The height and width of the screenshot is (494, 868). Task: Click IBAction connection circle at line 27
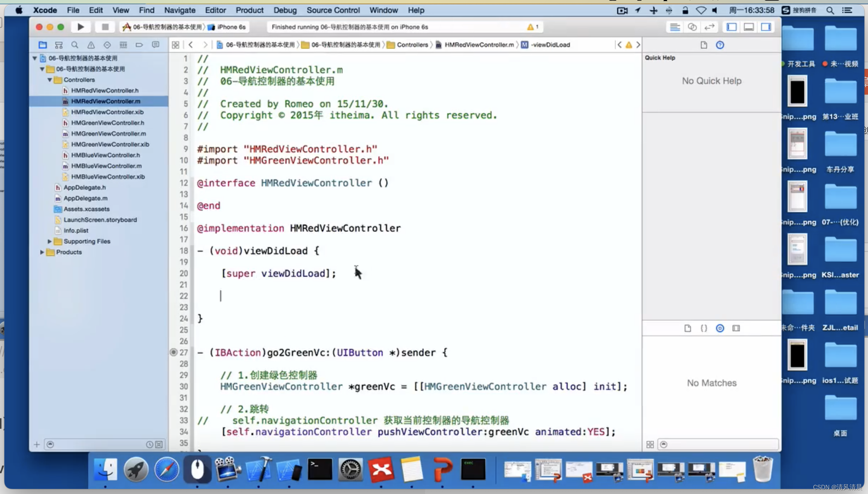[173, 352]
